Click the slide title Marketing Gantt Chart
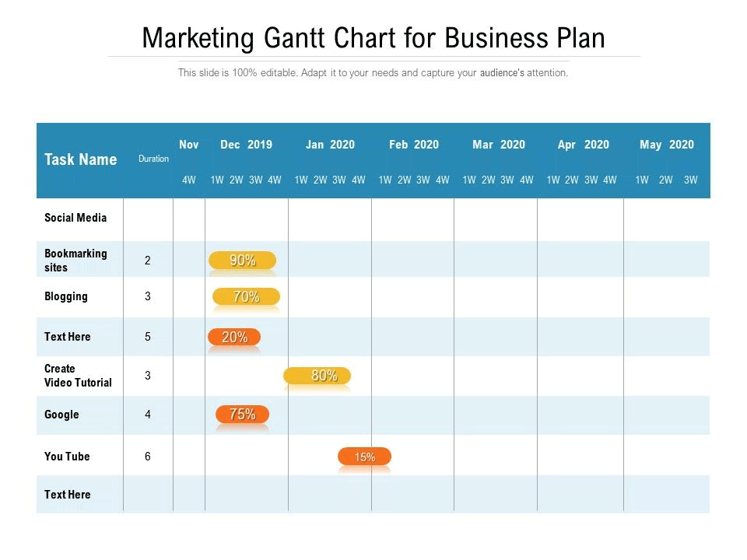 point(373,38)
